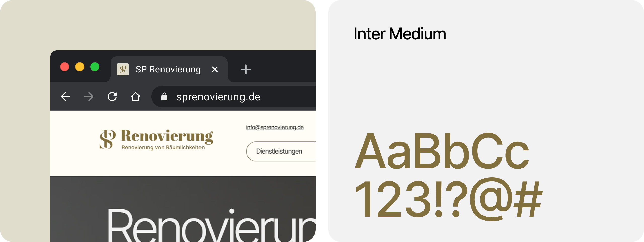Go to the home page icon

136,97
